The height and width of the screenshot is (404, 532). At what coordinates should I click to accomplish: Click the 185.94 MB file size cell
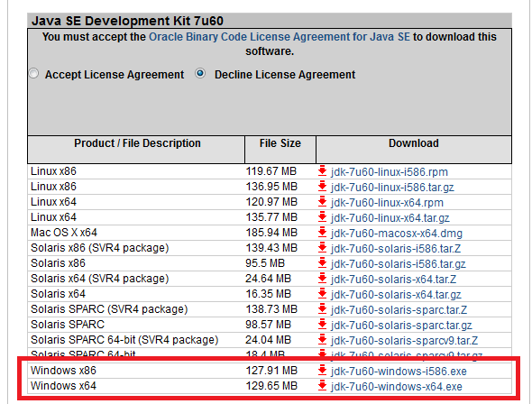click(x=271, y=233)
